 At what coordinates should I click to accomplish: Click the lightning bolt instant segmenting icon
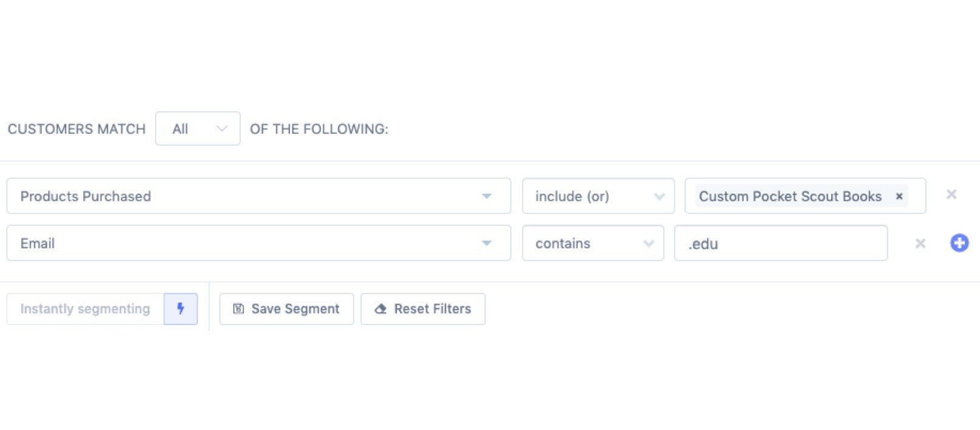click(181, 309)
